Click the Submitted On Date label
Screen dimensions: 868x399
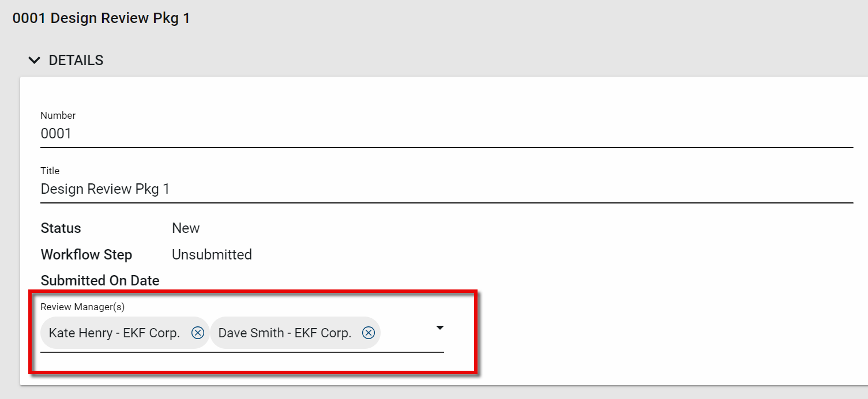point(100,281)
